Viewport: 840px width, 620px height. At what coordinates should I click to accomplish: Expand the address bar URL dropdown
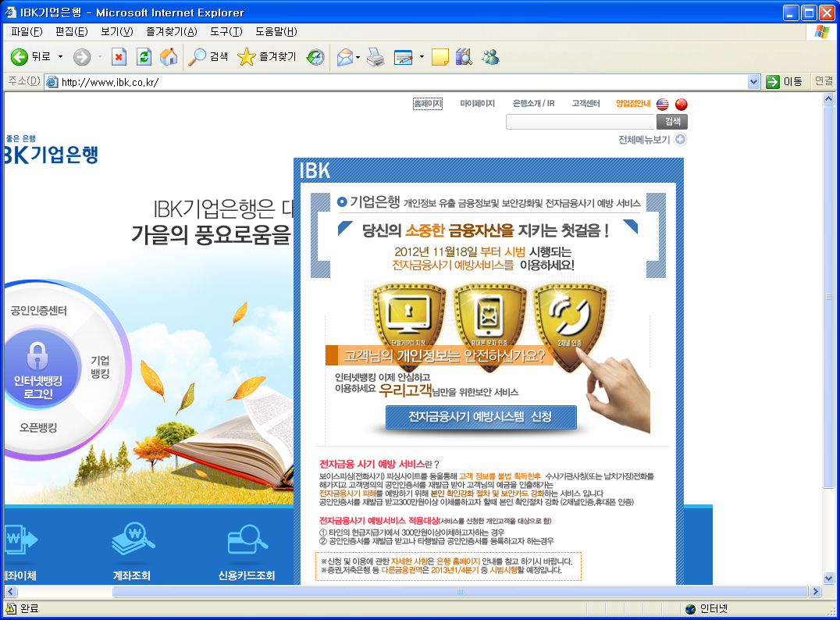pos(754,82)
